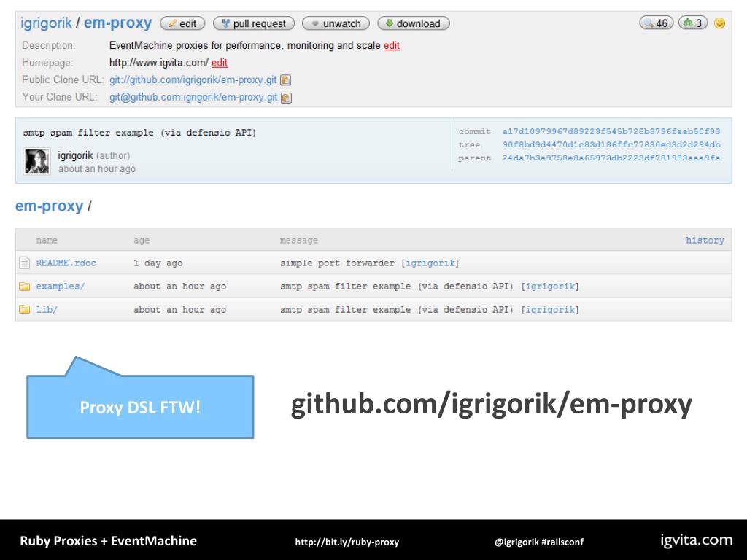The width and height of the screenshot is (747, 560).
Task: Click the '1 day ago' age cell
Action: pos(158,262)
